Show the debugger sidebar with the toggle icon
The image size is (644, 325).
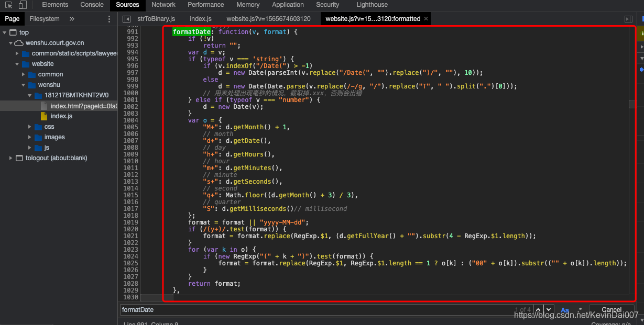[x=628, y=19]
